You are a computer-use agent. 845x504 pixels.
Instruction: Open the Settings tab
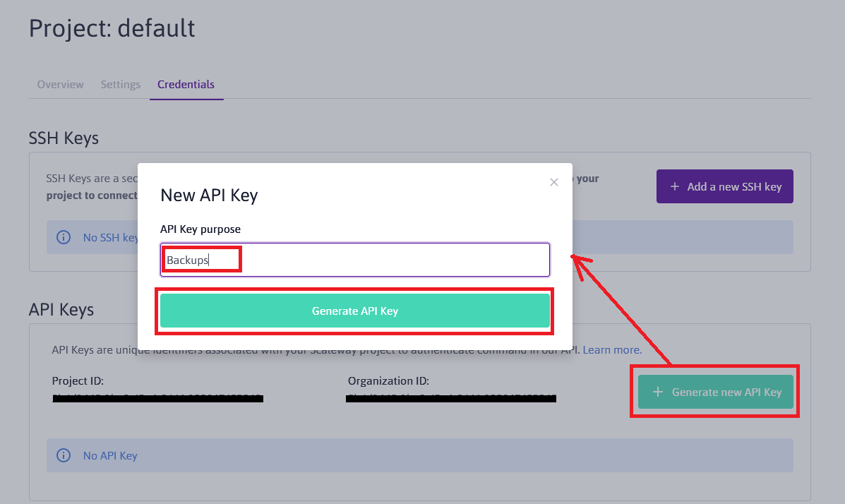[120, 85]
